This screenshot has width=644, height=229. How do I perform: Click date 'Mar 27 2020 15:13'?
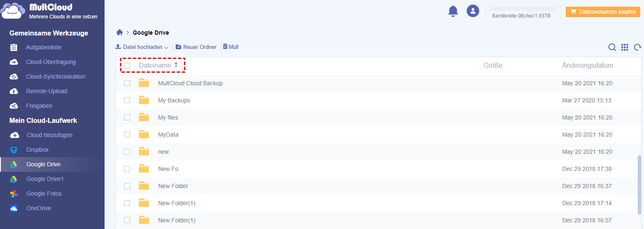pyautogui.click(x=587, y=100)
